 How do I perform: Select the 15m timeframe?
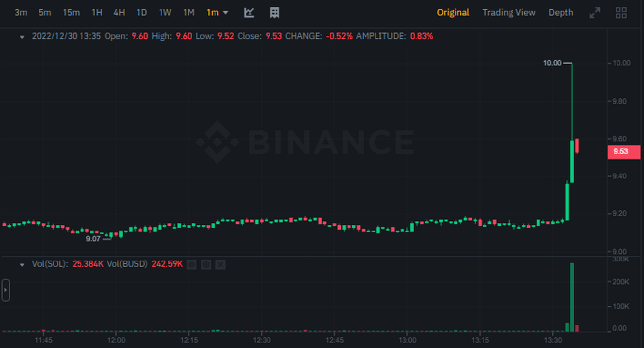click(71, 13)
